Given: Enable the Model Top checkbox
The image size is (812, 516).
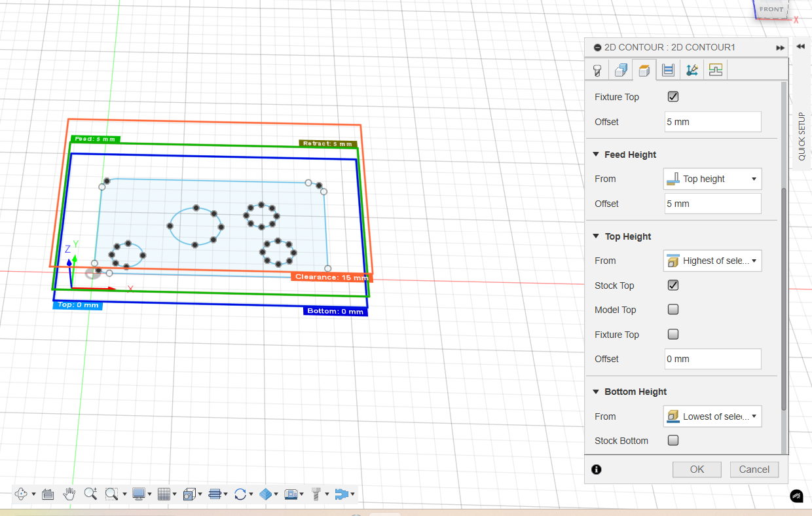Looking at the screenshot, I should [673, 310].
